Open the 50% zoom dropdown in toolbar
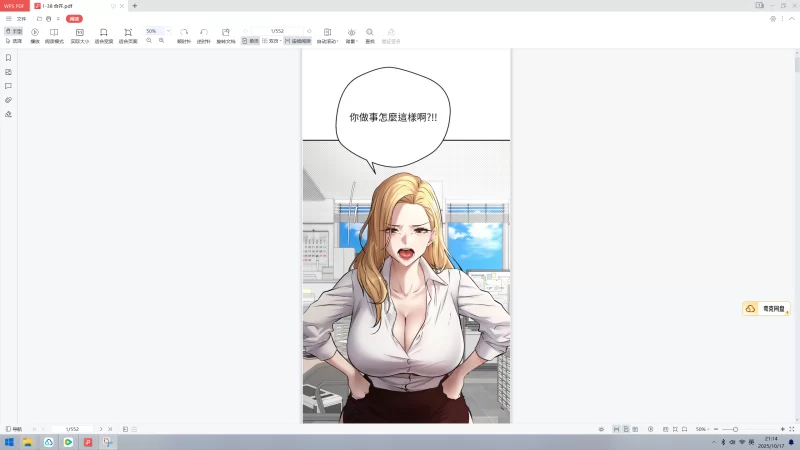 tap(168, 31)
